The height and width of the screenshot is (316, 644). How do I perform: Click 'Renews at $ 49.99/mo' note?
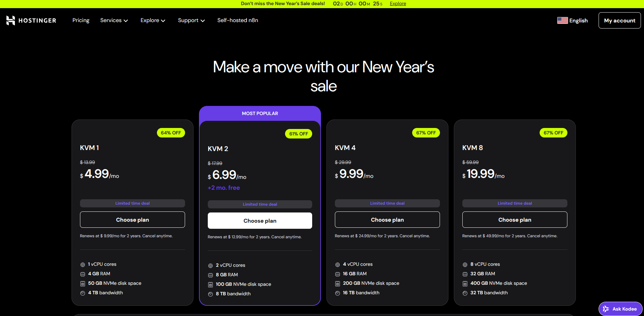pyautogui.click(x=510, y=236)
